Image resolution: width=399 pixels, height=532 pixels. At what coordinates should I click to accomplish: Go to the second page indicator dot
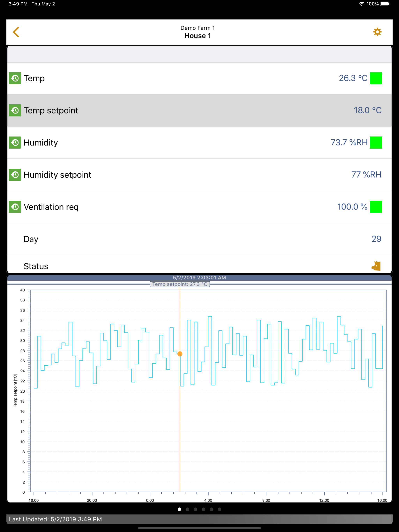pos(187,509)
